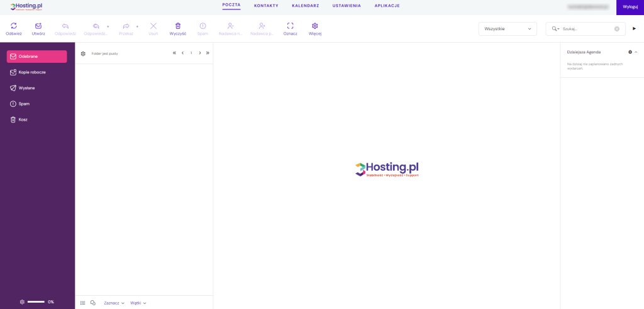Switch to the POCZTA tab
Viewport: 644px width, 309px height.
click(231, 5)
